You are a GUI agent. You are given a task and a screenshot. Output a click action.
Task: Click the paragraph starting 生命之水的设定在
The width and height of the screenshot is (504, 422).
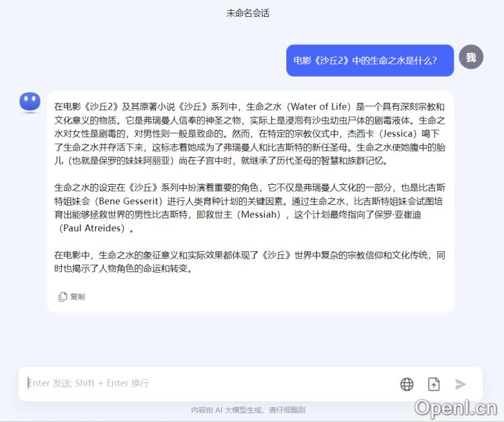coord(249,208)
